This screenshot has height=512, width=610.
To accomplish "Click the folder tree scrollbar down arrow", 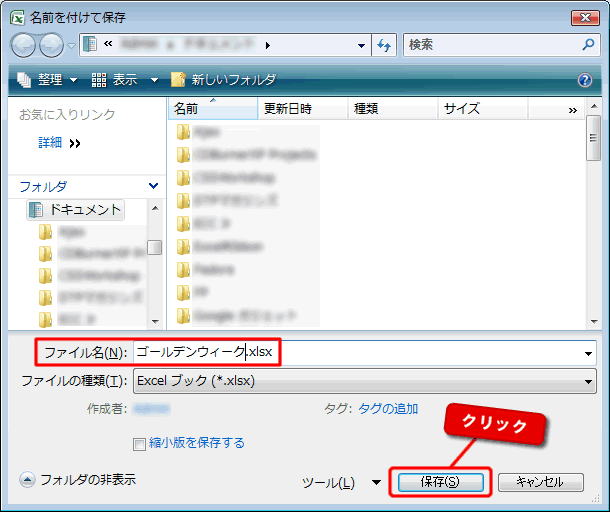I will (x=155, y=321).
